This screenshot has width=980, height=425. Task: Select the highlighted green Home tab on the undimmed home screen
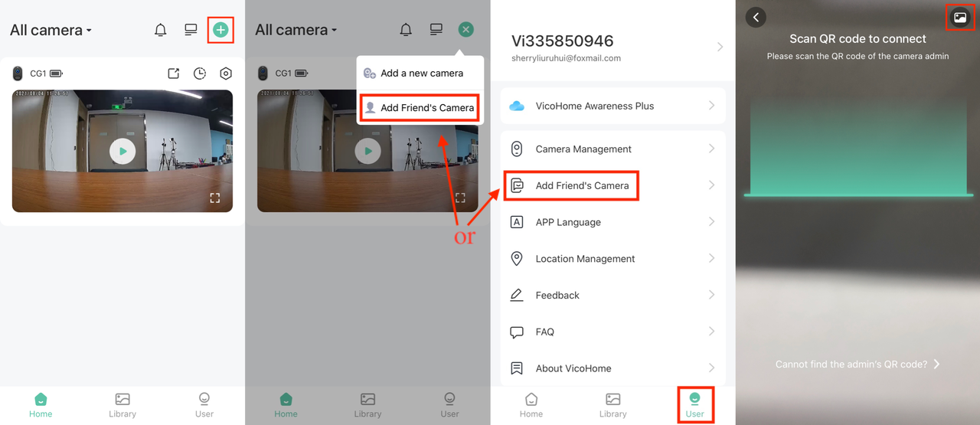41,405
